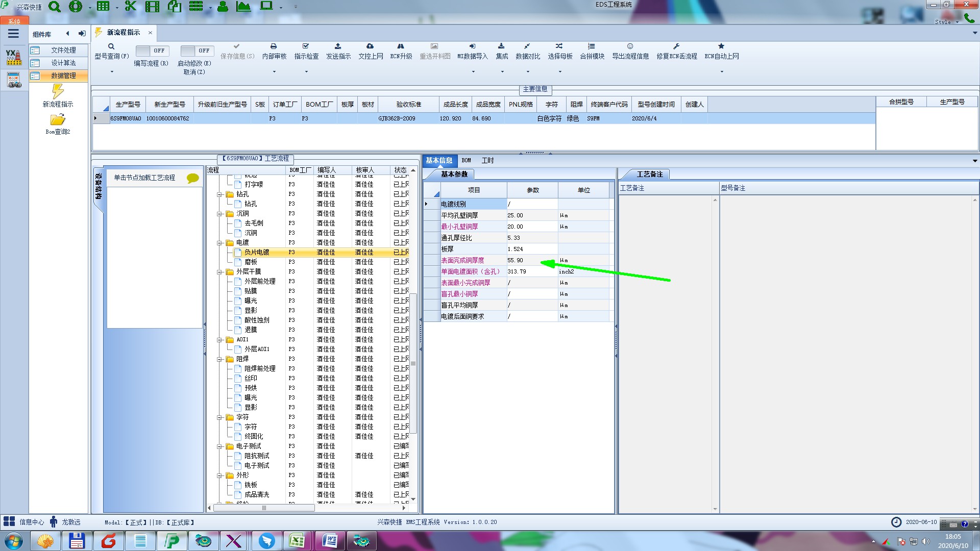Viewport: 980px width, 551px height.
Task: Click the 内部审核 printer icon
Action: tap(274, 46)
